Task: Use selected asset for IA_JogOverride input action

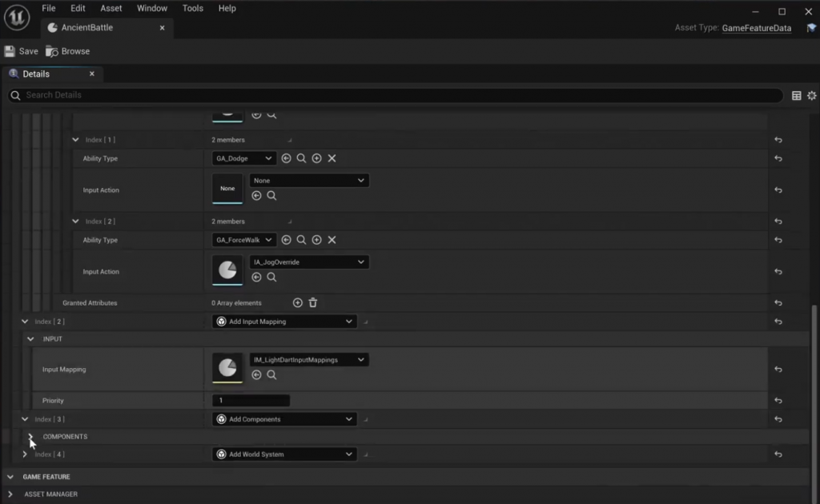Action: pos(256,278)
